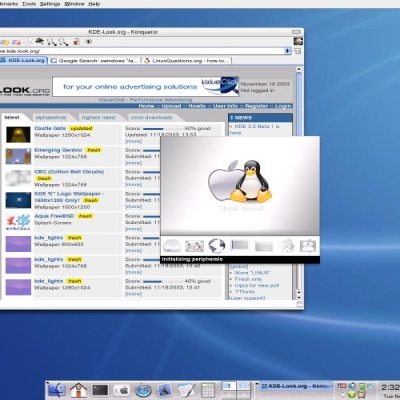The image size is (400, 400).
Task: Click the alarm clock icon in the system tray
Action: [x=361, y=395]
